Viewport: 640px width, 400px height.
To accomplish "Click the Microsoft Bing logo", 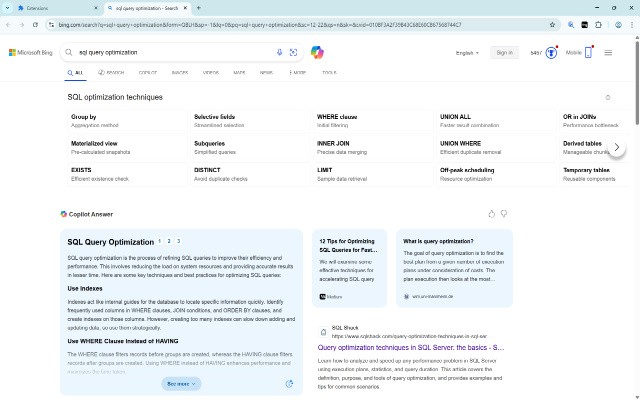I will (31, 52).
